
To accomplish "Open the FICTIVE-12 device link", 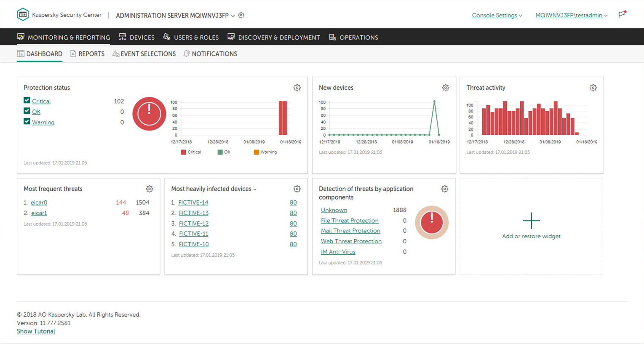I will (x=194, y=224).
